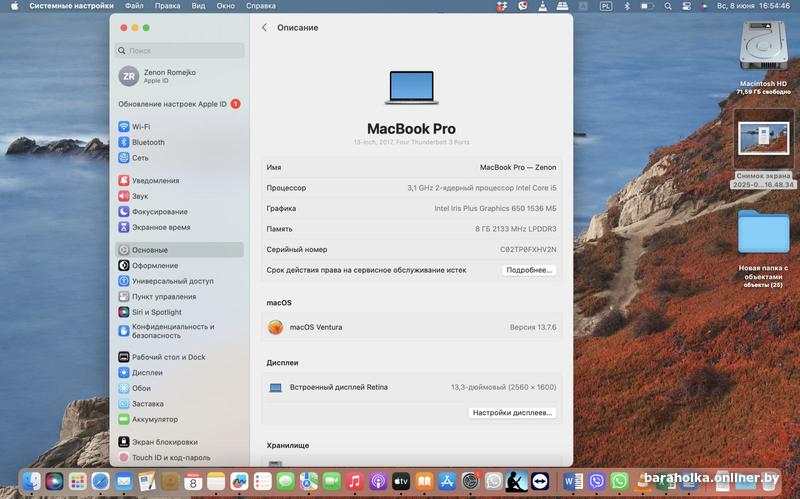Image resolution: width=800 pixels, height=499 pixels.
Task: Launch Finder from the Dock
Action: (x=32, y=481)
